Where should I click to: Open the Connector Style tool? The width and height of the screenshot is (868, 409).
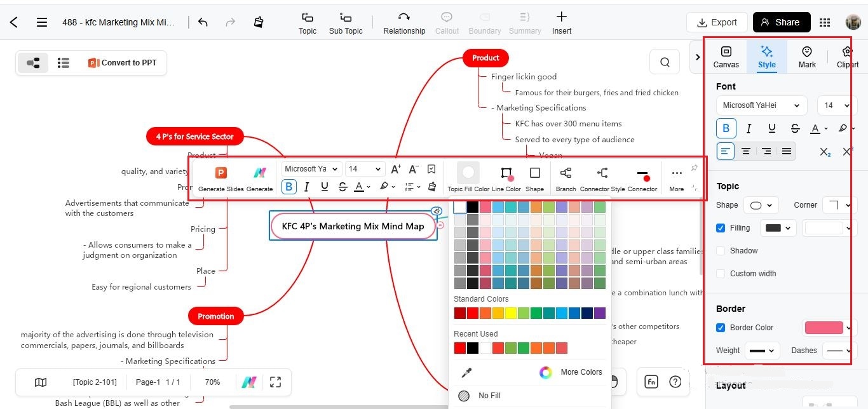coord(602,177)
